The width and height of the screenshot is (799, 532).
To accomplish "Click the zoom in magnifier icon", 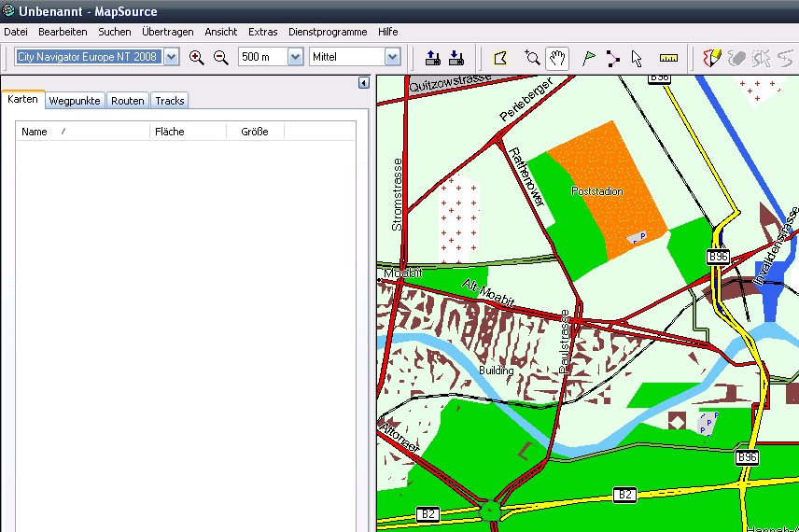I will (x=196, y=57).
